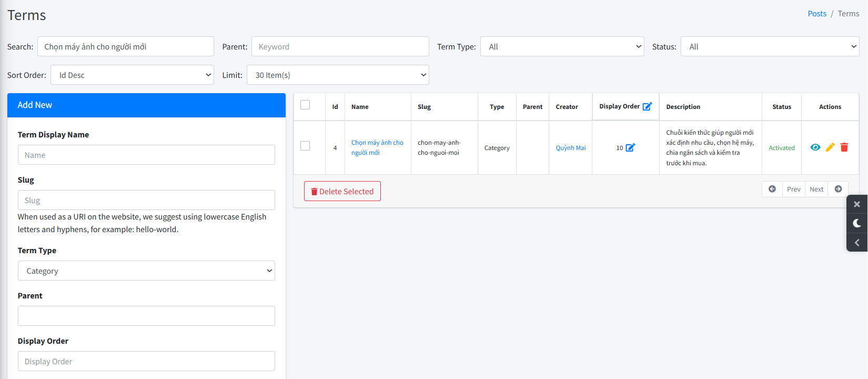Collapse the side panel using chevron icon
Image resolution: width=868 pixels, height=379 pixels.
coord(857,243)
